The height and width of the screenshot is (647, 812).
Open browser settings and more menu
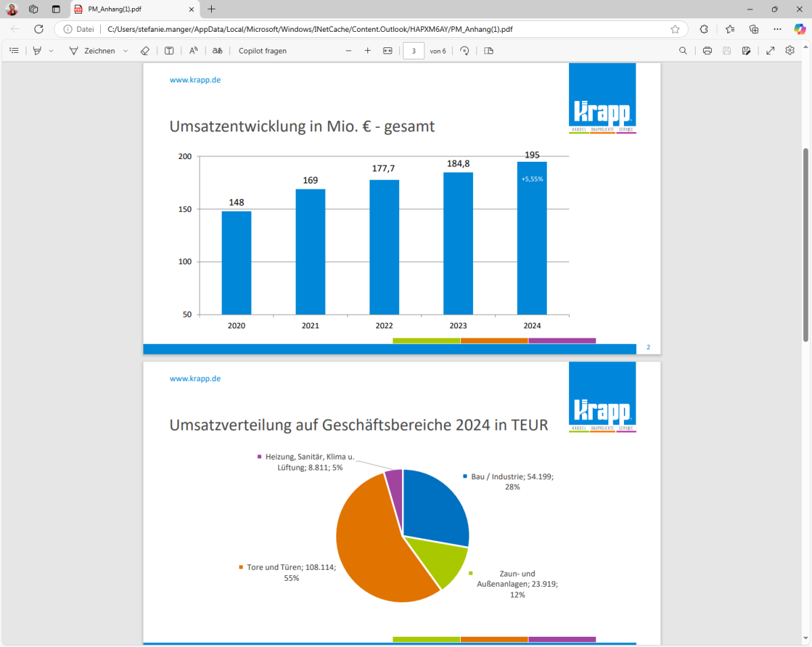coord(777,29)
